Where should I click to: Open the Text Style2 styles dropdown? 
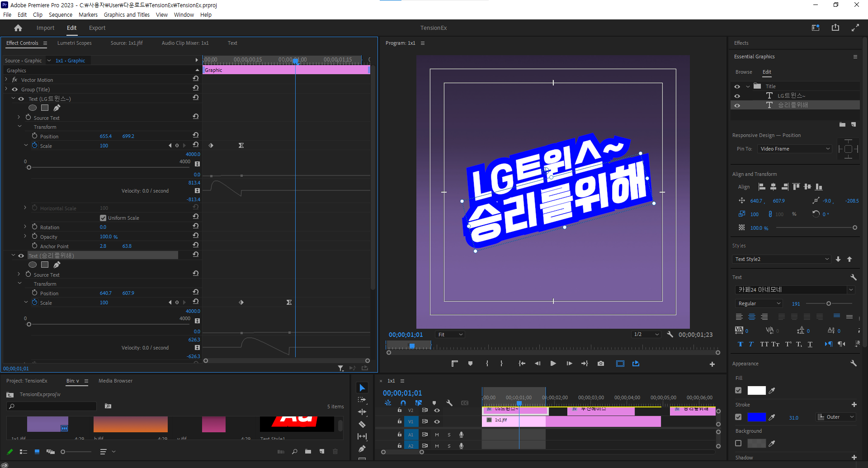(782, 259)
